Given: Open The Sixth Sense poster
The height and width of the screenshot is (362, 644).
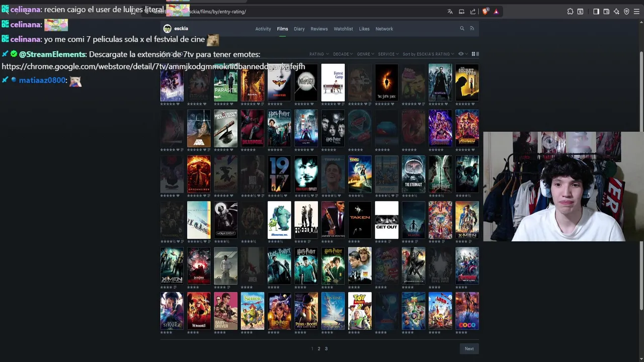Looking at the screenshot, I should point(386,82).
